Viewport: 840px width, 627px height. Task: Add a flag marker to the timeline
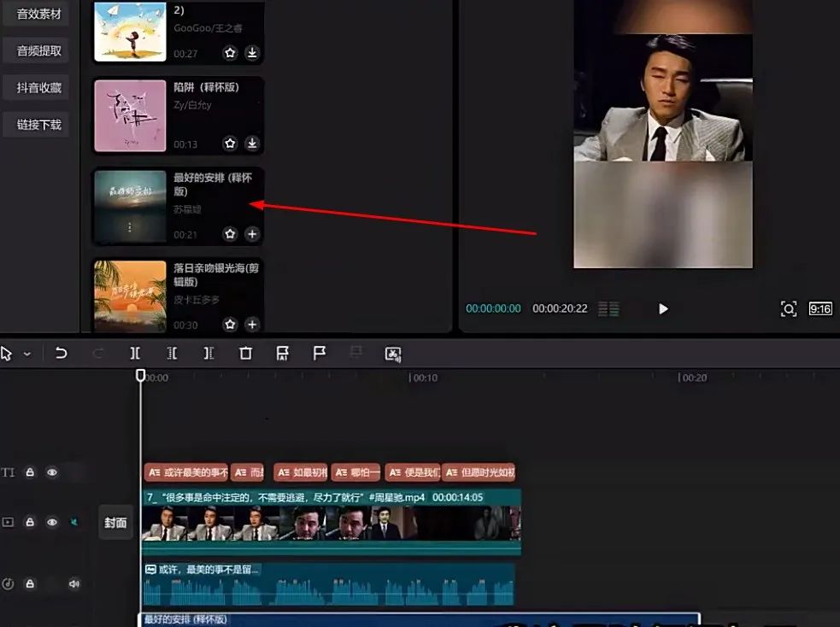point(319,353)
